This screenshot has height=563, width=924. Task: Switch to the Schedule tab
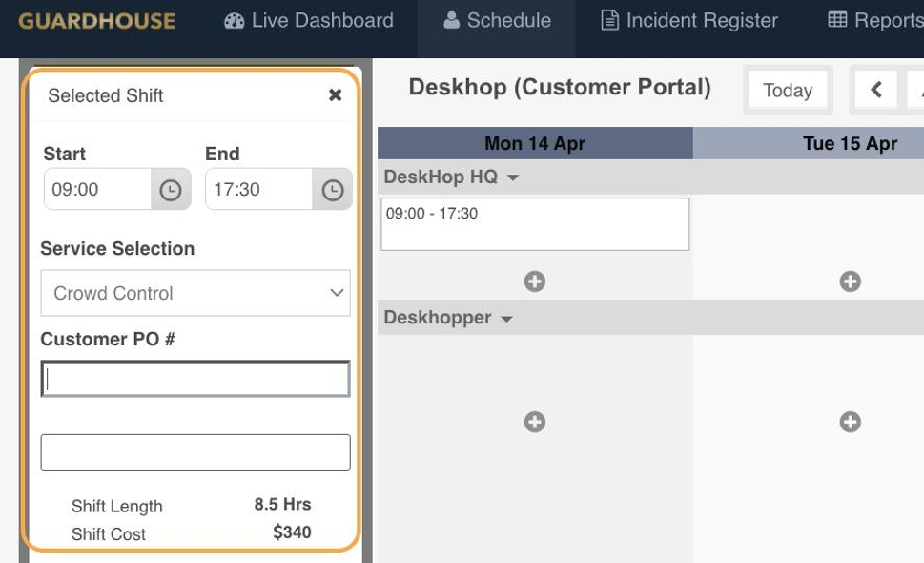497,21
